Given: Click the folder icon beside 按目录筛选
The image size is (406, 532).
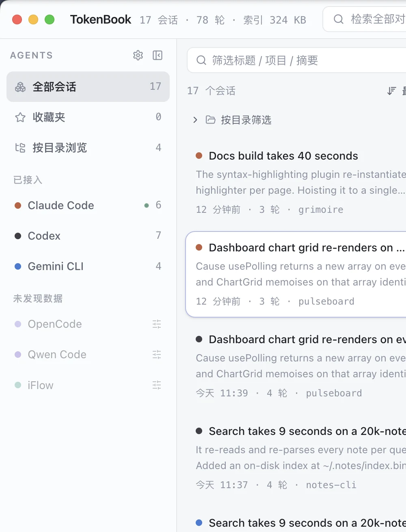Looking at the screenshot, I should pyautogui.click(x=211, y=120).
